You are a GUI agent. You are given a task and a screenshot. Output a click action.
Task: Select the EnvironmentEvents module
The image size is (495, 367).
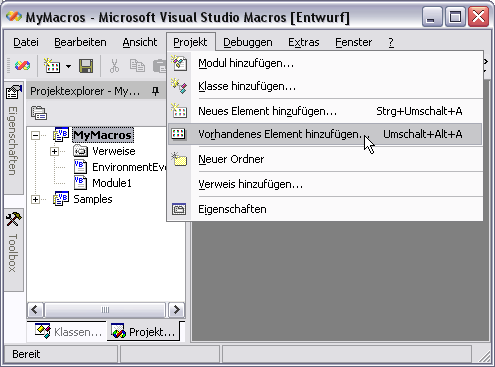(x=129, y=167)
